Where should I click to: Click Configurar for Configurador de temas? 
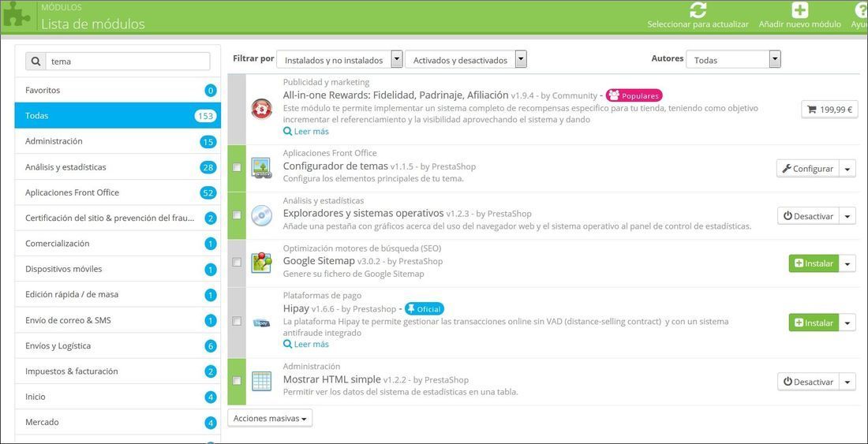point(808,169)
